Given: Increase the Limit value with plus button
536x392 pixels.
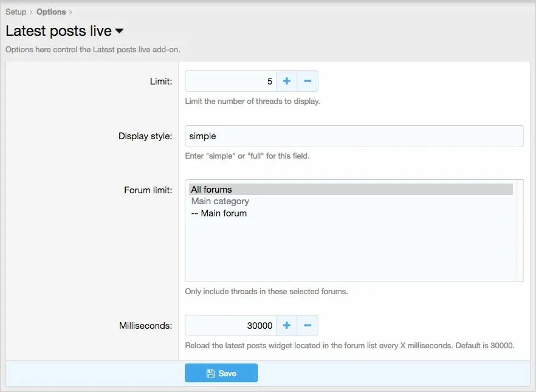Looking at the screenshot, I should click(286, 81).
